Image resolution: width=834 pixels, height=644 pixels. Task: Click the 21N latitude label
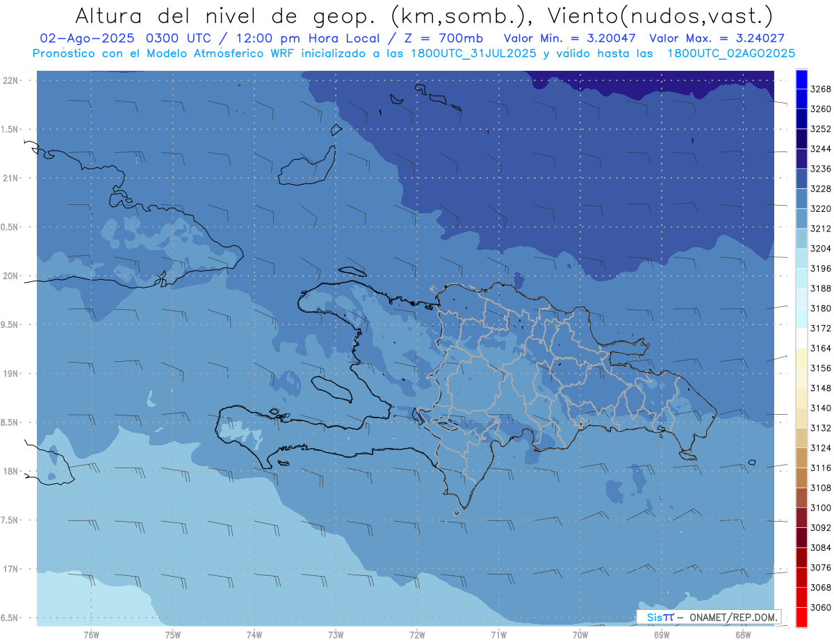click(x=10, y=179)
